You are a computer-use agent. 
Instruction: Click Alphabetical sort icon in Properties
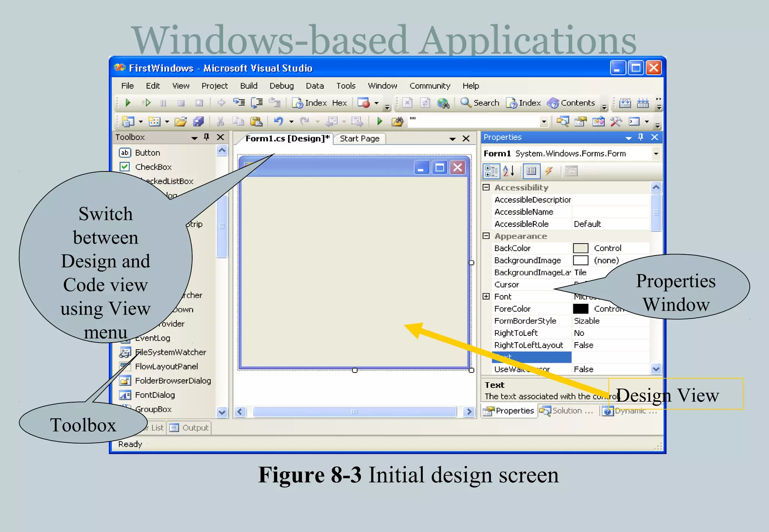(x=509, y=171)
